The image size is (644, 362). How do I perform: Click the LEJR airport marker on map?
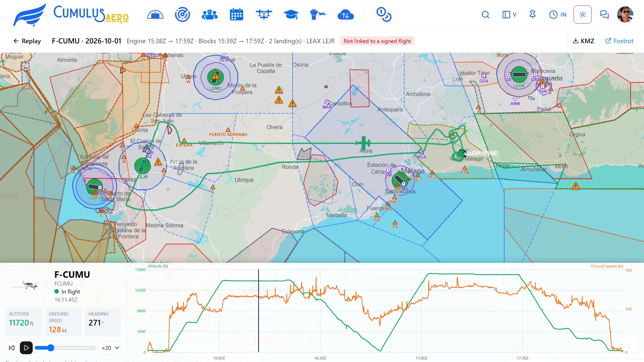(x=143, y=166)
